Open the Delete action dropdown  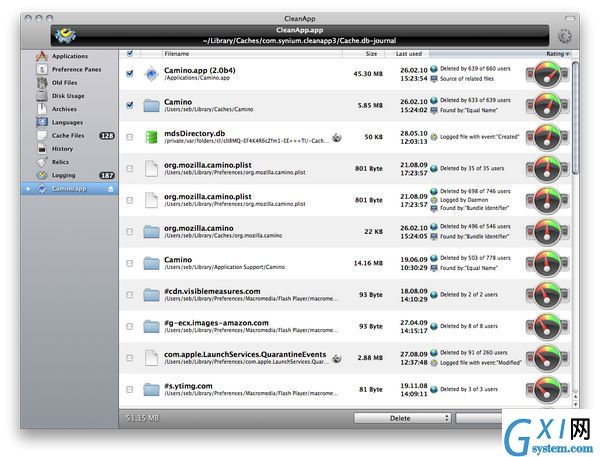click(x=402, y=418)
